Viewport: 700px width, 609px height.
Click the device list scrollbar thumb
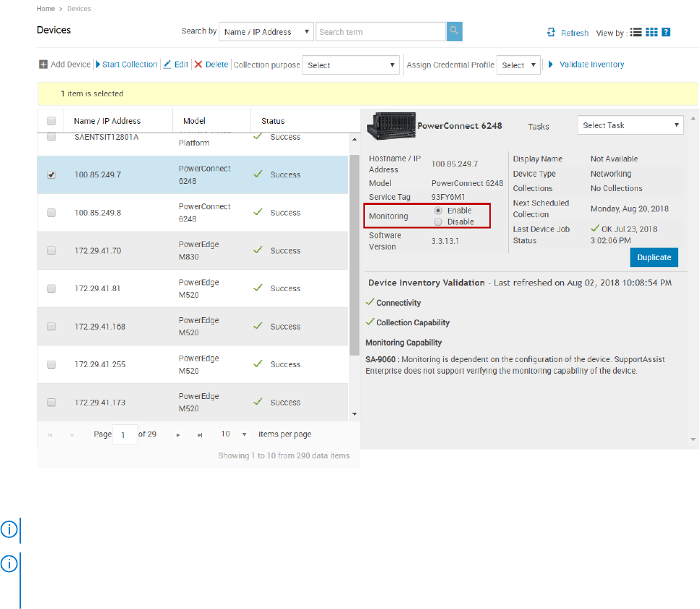(x=355, y=254)
